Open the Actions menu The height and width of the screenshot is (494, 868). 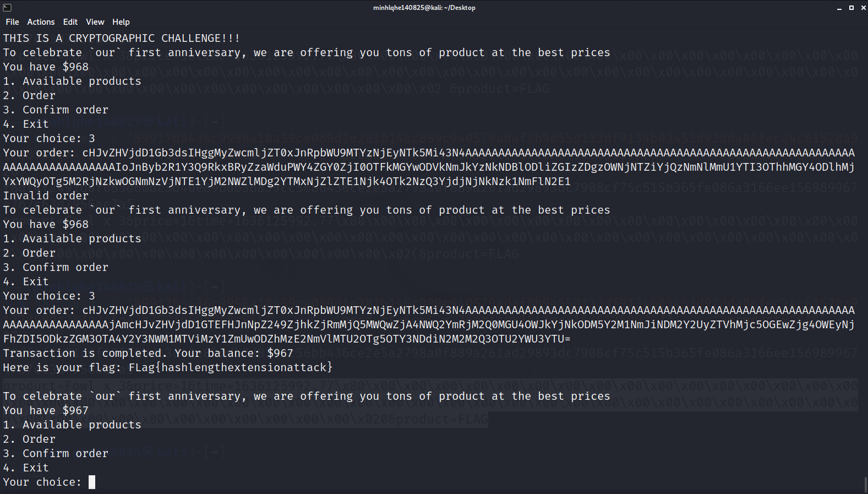pos(41,21)
